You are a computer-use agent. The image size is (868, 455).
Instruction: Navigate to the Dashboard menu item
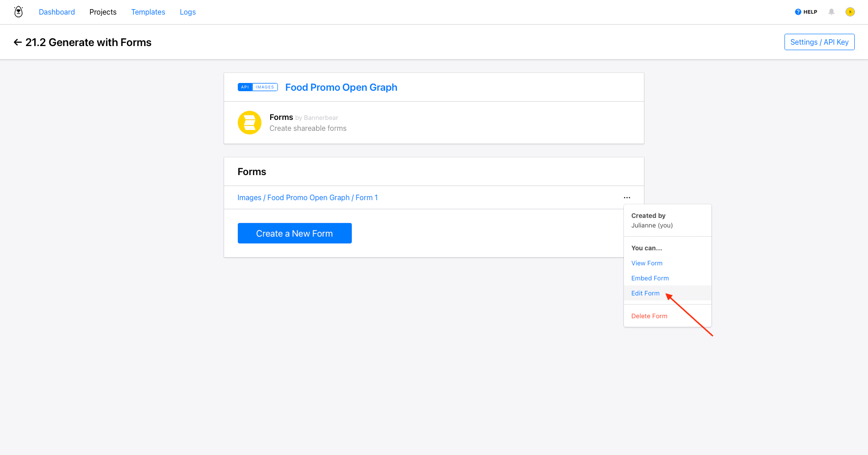(x=57, y=12)
